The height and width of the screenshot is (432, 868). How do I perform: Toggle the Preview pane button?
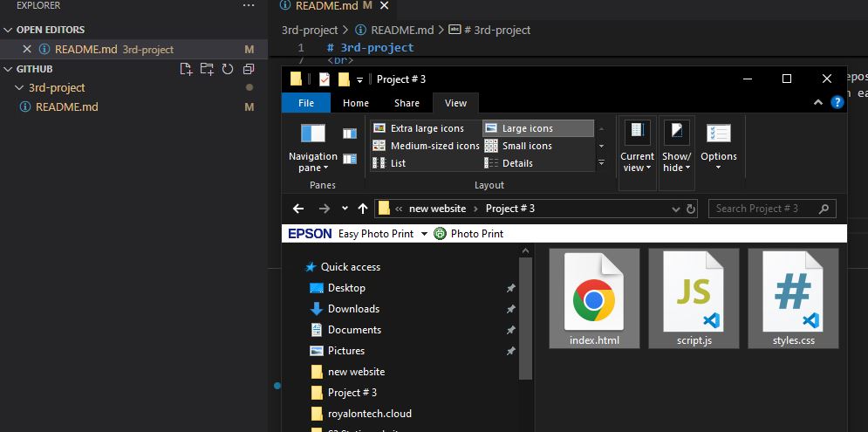click(349, 134)
